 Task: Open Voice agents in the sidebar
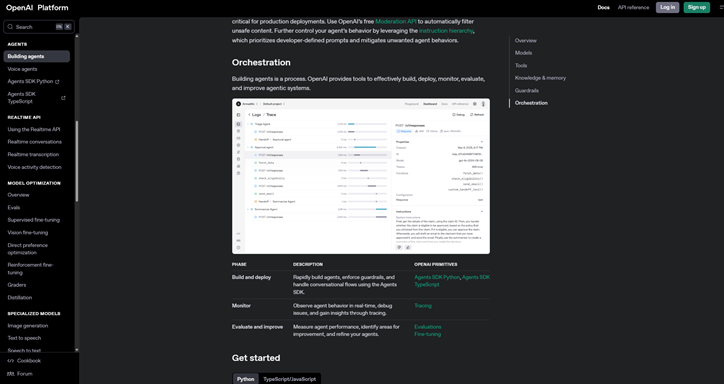coord(22,69)
